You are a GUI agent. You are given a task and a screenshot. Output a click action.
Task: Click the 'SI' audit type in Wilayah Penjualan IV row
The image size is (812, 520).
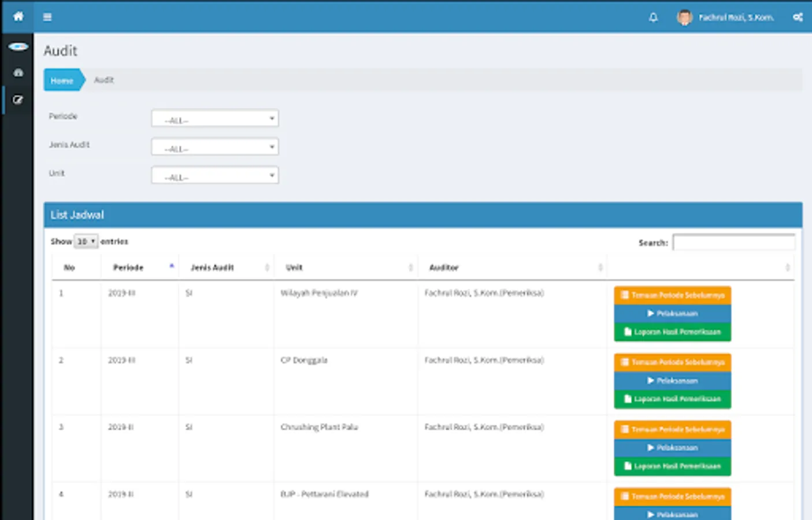(189, 293)
